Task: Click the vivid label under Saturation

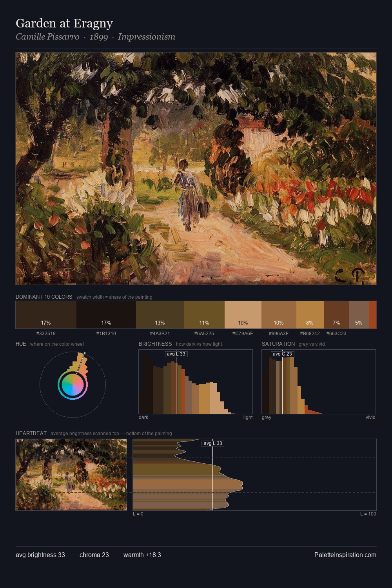Action: point(370,417)
